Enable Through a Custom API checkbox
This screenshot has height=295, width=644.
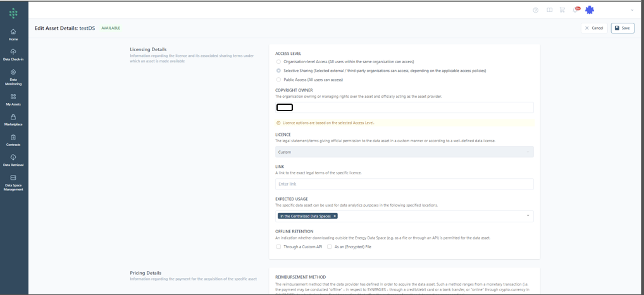point(279,247)
